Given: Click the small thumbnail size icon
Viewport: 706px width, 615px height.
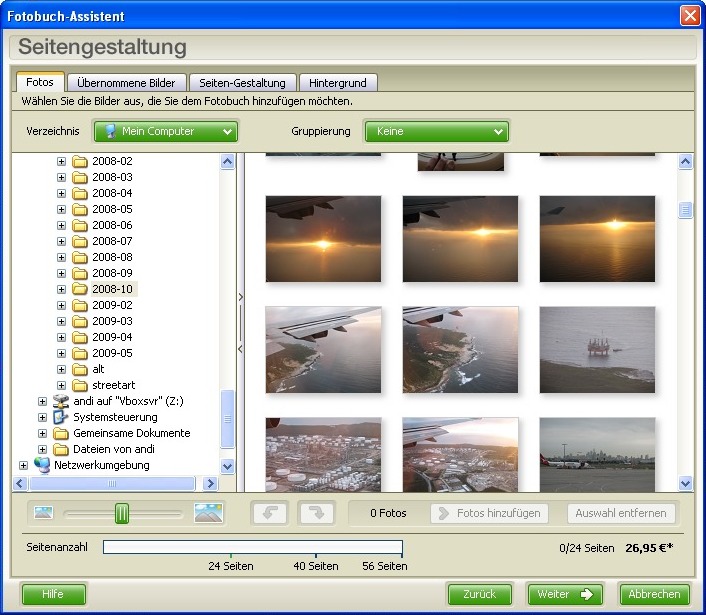Looking at the screenshot, I should (x=43, y=513).
